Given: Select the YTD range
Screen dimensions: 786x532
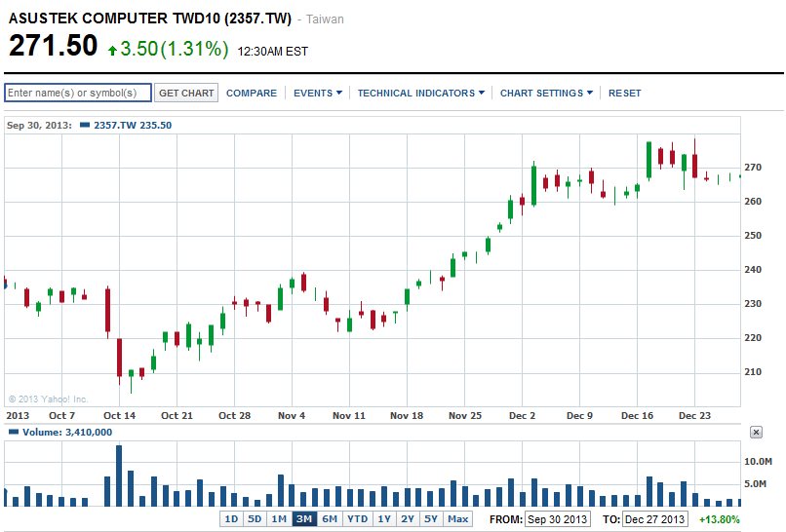Looking at the screenshot, I should click(x=358, y=519).
